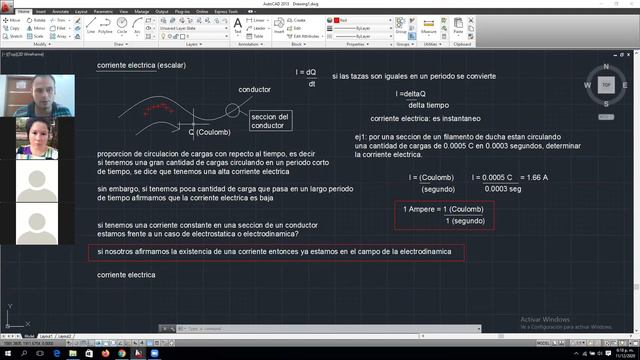The height and width of the screenshot is (360, 640).
Task: Switch to the Manage ribbon tab
Action: tap(142, 12)
